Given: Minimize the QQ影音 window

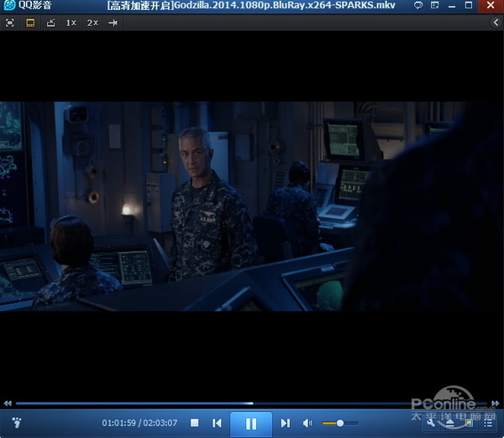Looking at the screenshot, I should click(452, 6).
